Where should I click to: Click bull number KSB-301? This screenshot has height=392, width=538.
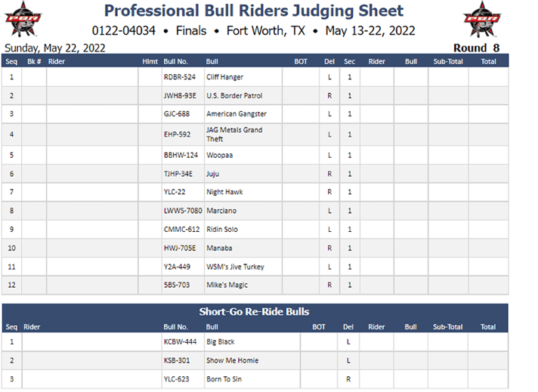pos(177,360)
